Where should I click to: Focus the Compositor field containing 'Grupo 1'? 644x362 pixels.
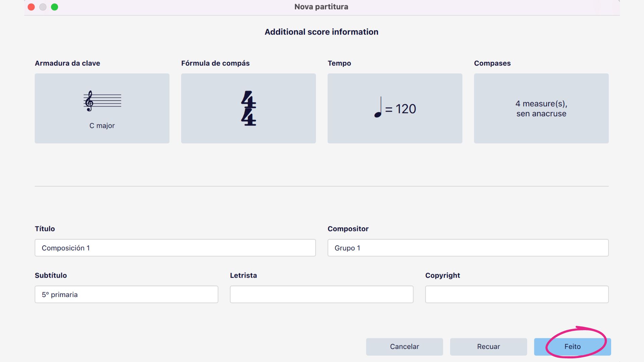click(x=468, y=248)
